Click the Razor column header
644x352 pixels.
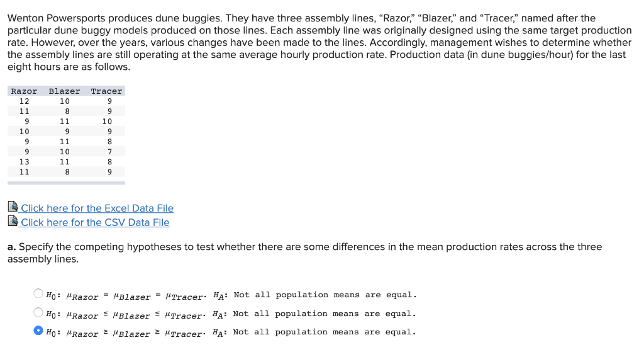pos(24,91)
